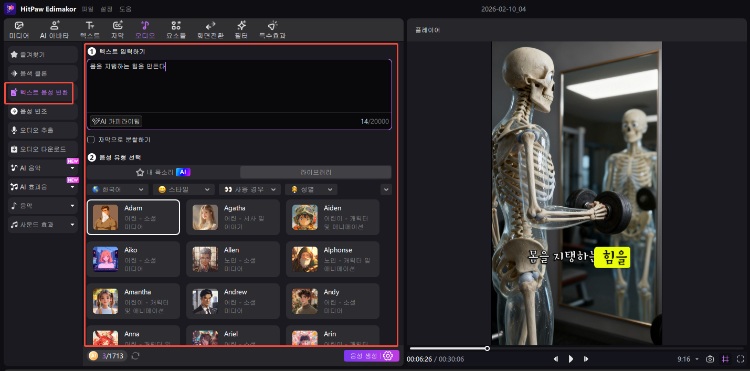750x371 pixels.
Task: Click the AI 카피라이팅 copywriting button
Action: (116, 121)
